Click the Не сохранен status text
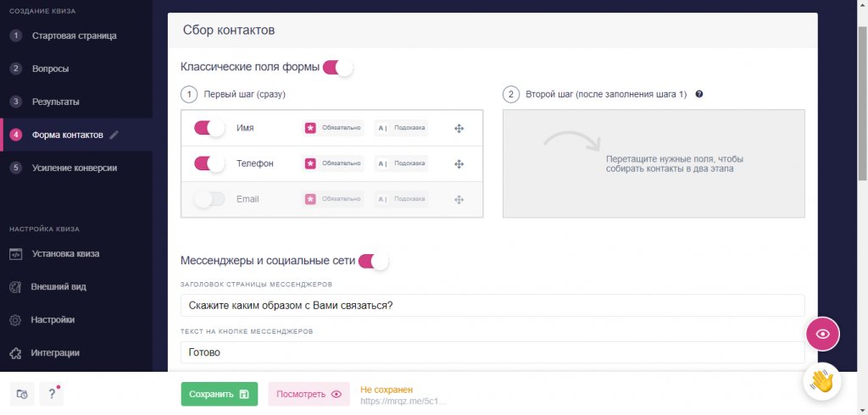Image resolution: width=868 pixels, height=415 pixels. click(387, 390)
